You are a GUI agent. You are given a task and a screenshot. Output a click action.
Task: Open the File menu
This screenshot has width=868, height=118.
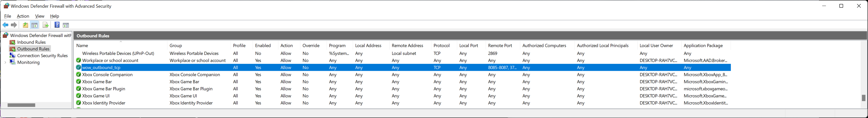[x=8, y=16]
